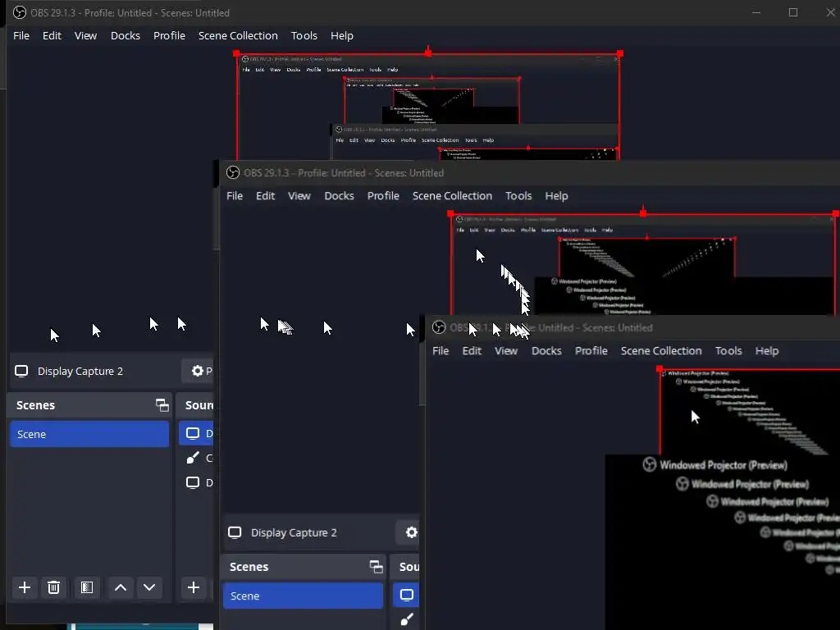The width and height of the screenshot is (840, 630).
Task: Click View in the middle nested OBS window
Action: 299,195
